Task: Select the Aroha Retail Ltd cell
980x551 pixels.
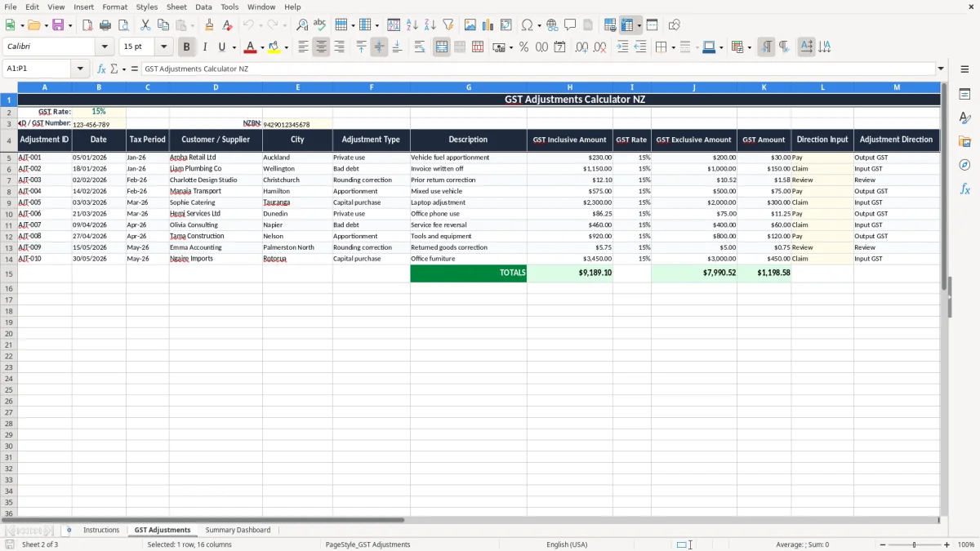Action: pos(216,158)
